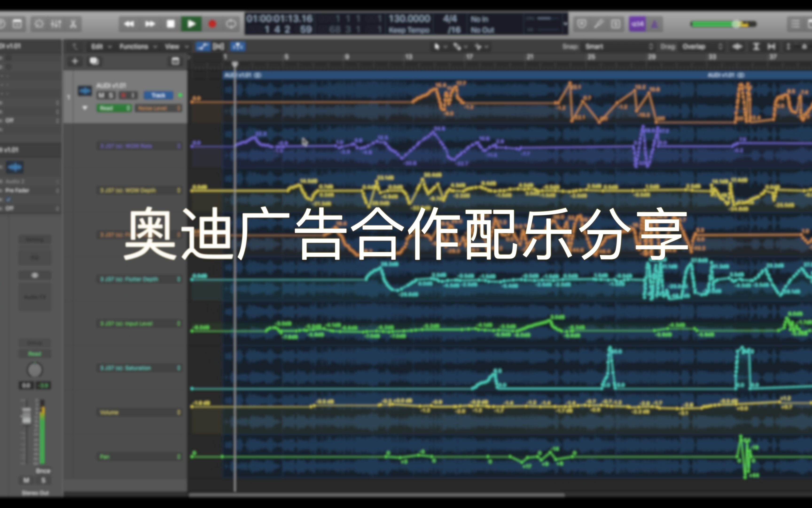Click the green Play button
Screen dimensions: 812x508
[191, 24]
